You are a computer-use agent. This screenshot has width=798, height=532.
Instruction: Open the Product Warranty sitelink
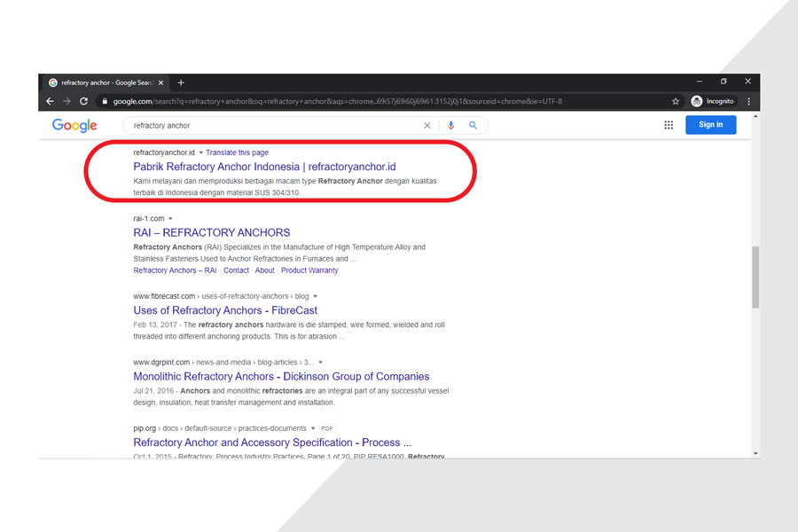click(309, 270)
